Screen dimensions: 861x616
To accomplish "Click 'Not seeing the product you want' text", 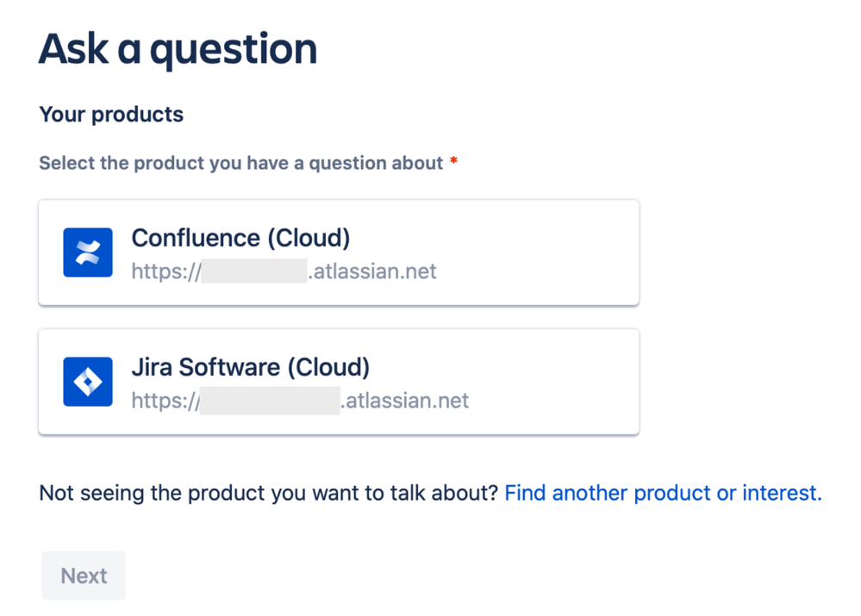I will click(x=269, y=493).
